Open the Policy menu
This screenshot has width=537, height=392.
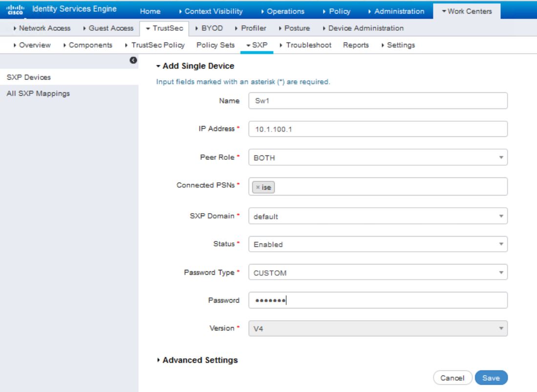coord(337,11)
